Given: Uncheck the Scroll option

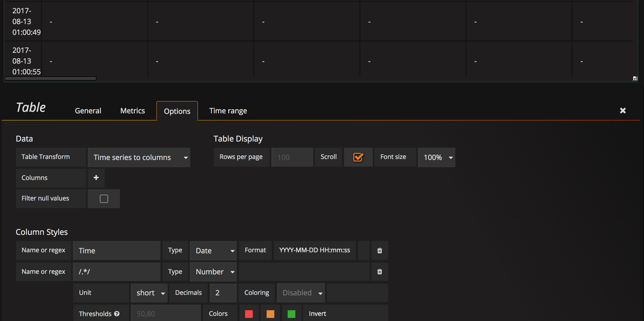Looking at the screenshot, I should 358,157.
